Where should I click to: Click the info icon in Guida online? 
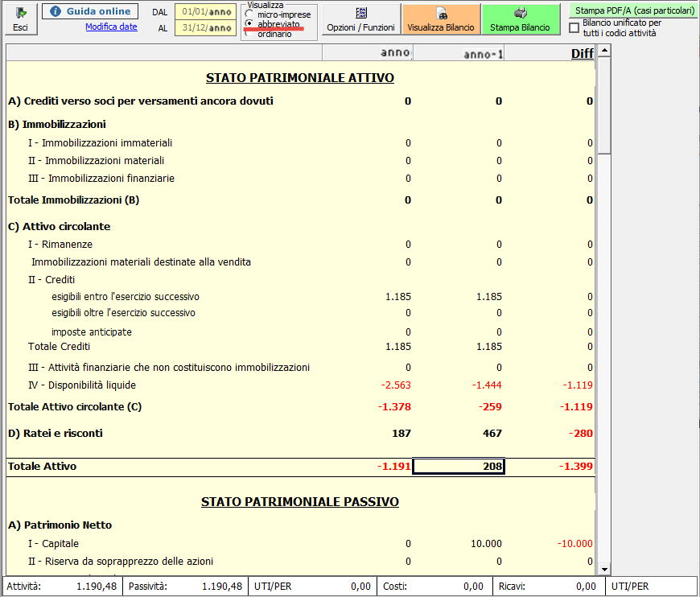(x=56, y=11)
